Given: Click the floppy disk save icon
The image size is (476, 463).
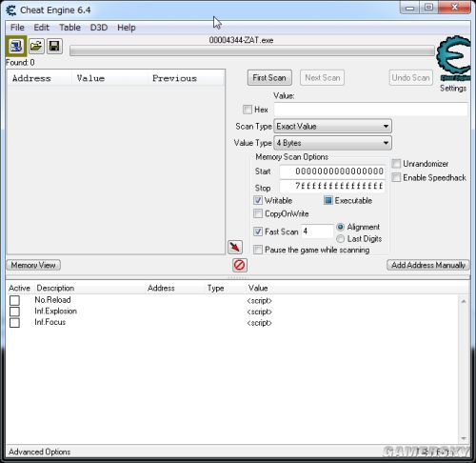Looking at the screenshot, I should click(x=54, y=47).
